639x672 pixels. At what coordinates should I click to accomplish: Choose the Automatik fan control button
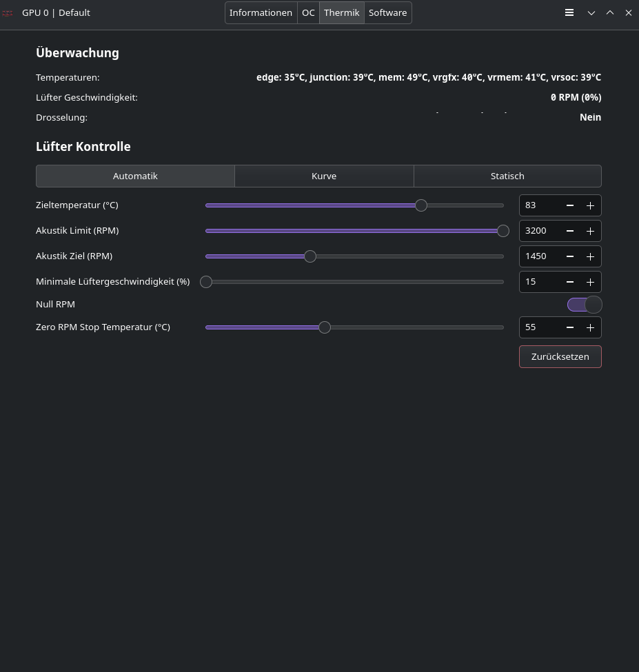(135, 176)
